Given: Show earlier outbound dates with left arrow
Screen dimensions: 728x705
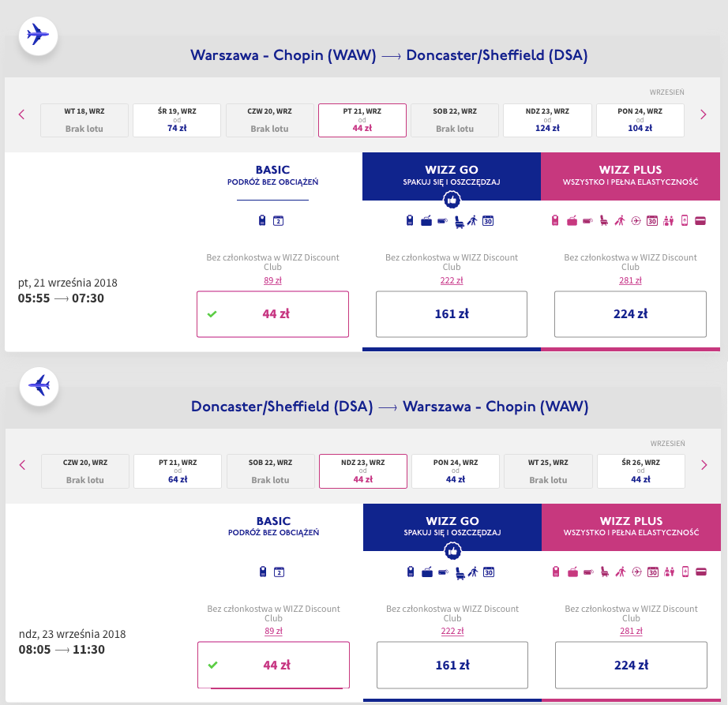Looking at the screenshot, I should coord(21,114).
